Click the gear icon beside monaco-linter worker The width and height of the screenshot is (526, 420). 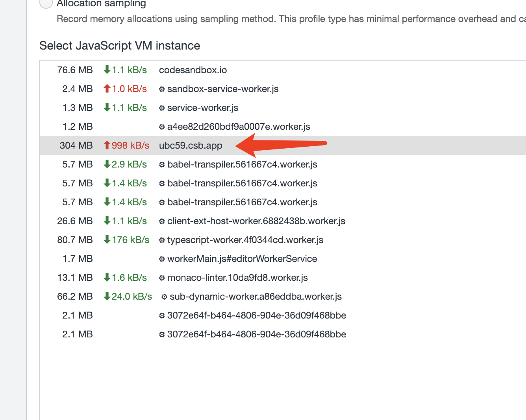pos(161,278)
